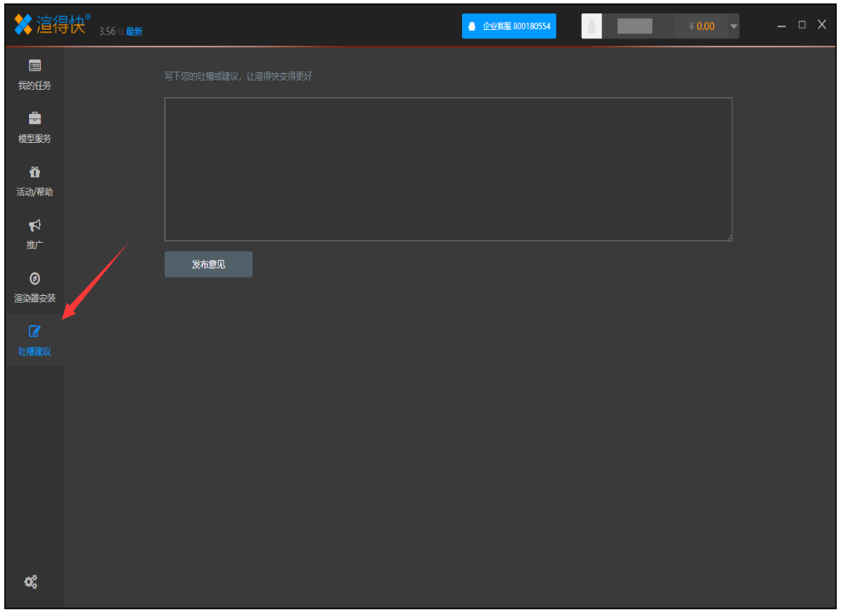Select the 吐槽建议 edit icon
Image resolution: width=841 pixels, height=616 pixels.
[35, 332]
